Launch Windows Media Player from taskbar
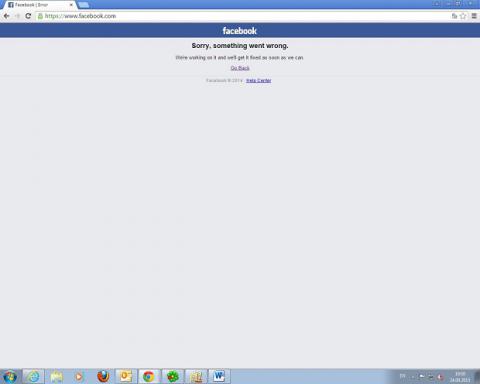Screen dimensions: 480x384 tap(79, 377)
